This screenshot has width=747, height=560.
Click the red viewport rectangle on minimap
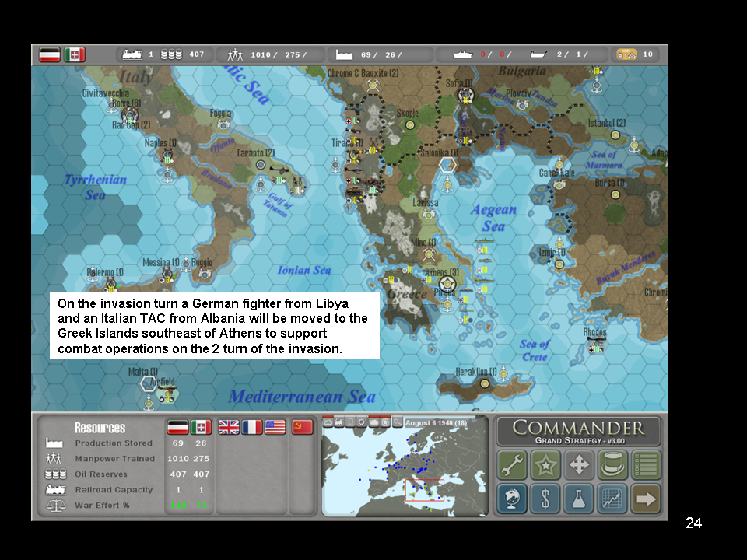click(424, 490)
